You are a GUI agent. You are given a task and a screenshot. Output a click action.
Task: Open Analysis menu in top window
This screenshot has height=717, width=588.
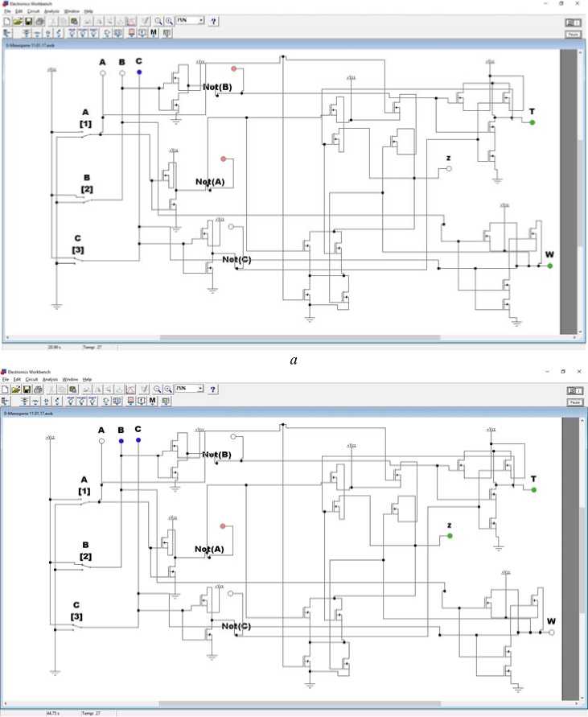coord(51,11)
